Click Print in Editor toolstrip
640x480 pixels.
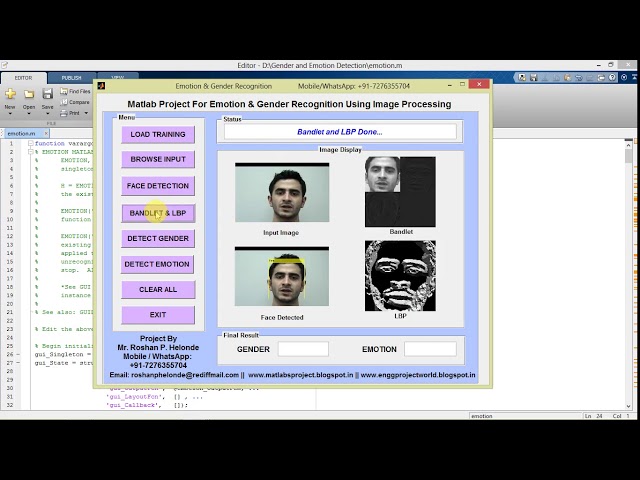(x=70, y=113)
